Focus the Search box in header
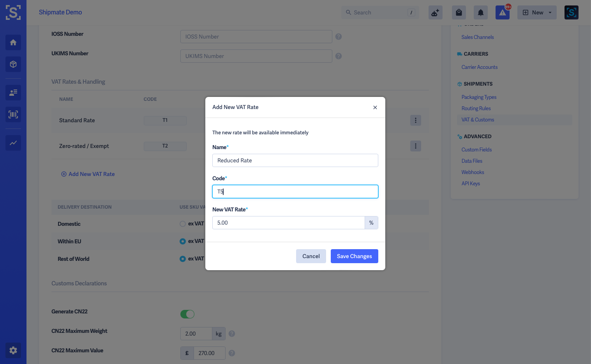The width and height of the screenshot is (591, 364). click(x=380, y=12)
